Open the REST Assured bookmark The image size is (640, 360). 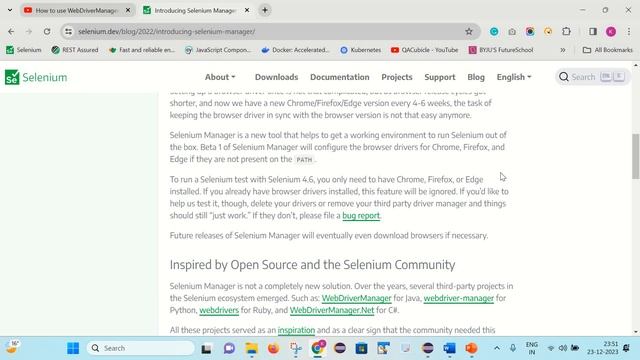click(x=75, y=50)
